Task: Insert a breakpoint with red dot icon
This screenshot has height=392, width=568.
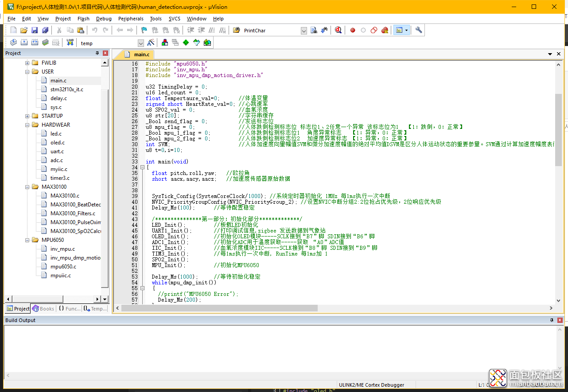Action: point(353,30)
